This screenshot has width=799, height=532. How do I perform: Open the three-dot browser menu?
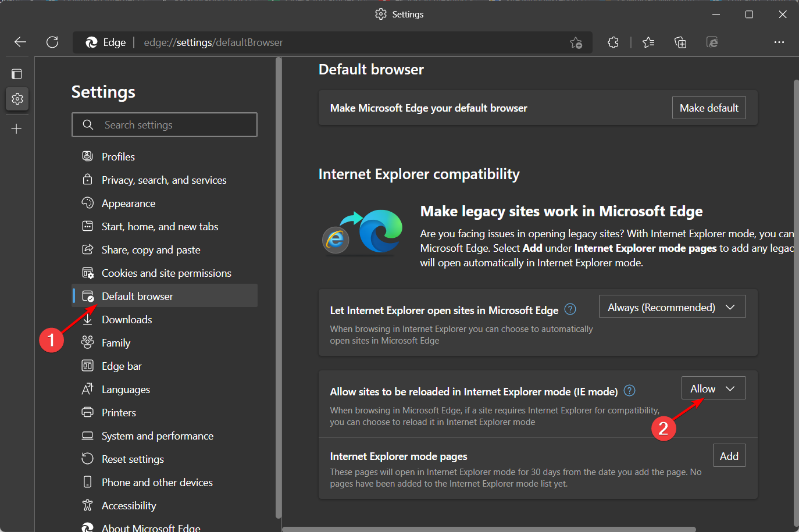pyautogui.click(x=779, y=42)
